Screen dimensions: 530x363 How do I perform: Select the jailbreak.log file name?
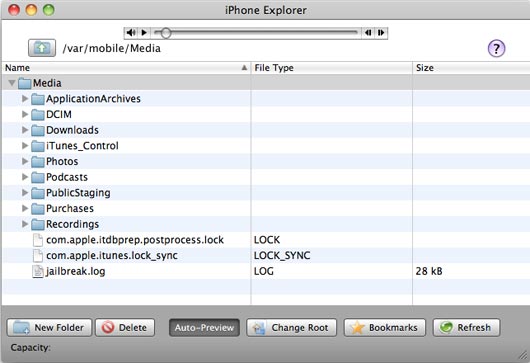[x=75, y=271]
